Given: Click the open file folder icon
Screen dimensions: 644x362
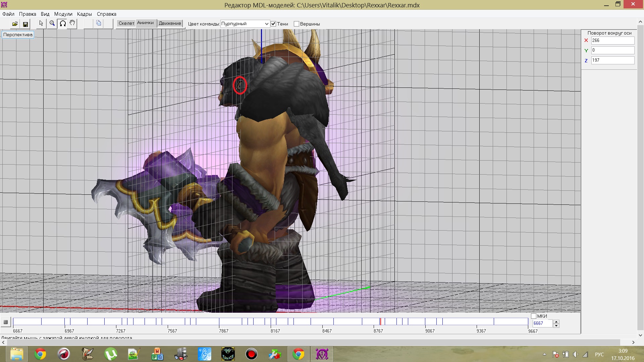Looking at the screenshot, I should [15, 24].
